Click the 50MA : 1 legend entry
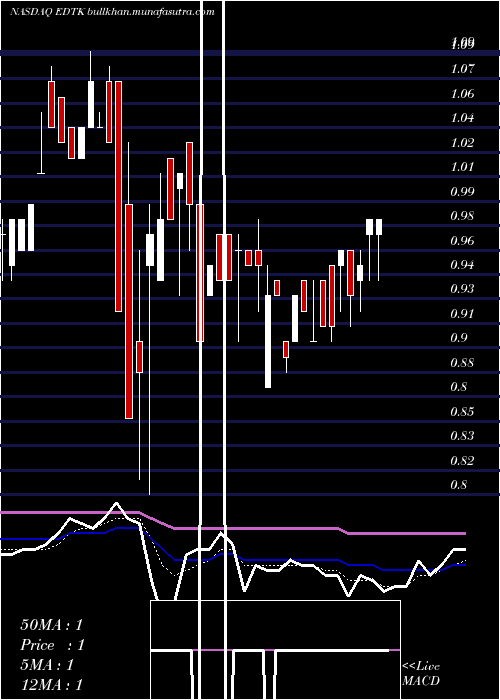The image size is (500, 700). point(51,625)
